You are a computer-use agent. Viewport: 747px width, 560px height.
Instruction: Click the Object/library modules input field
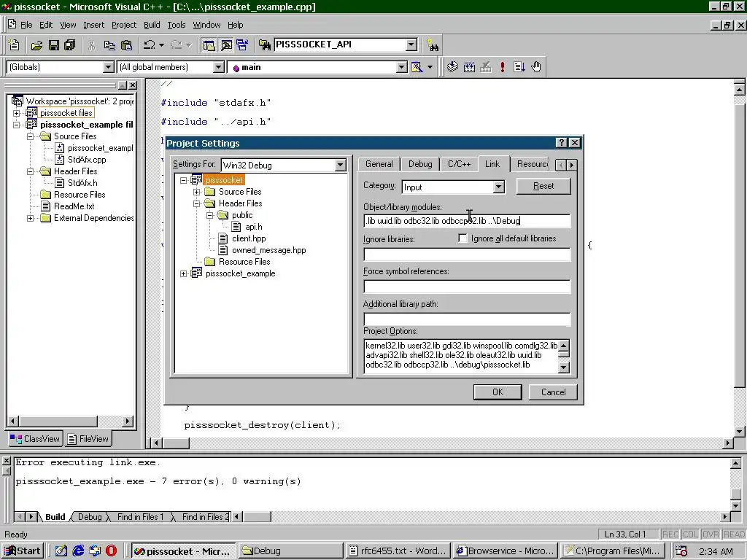pos(466,221)
